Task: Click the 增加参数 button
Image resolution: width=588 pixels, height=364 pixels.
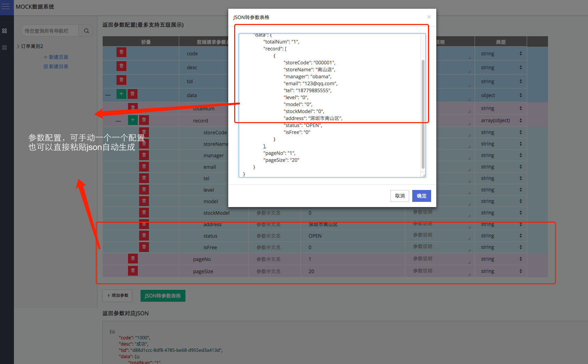Action: pos(118,295)
